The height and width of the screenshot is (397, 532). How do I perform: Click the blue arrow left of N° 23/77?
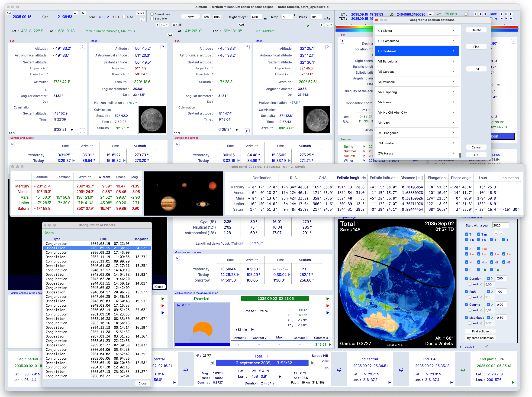[186, 370]
